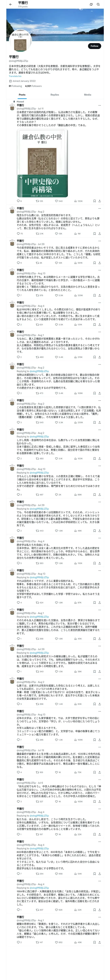Open more options on the pinned post

click(99, 105)
